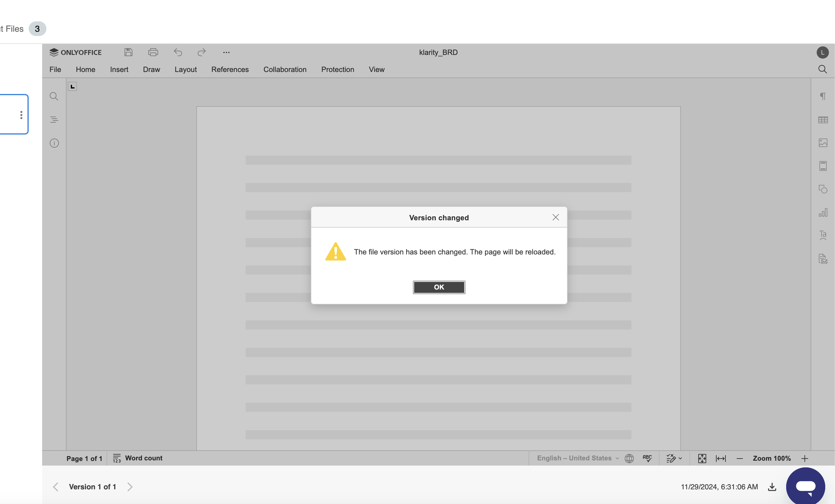Screen dimensions: 835x504
Task: Open Shape settings in right sidebar
Action: pos(823,189)
